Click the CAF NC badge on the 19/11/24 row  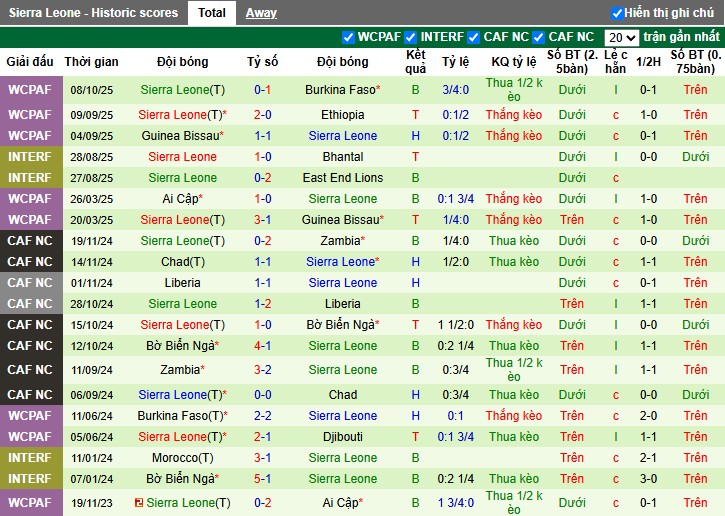[x=30, y=241]
